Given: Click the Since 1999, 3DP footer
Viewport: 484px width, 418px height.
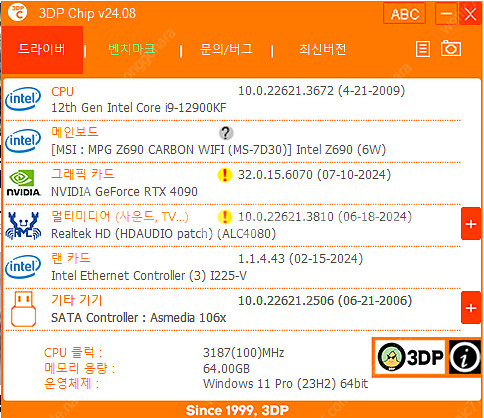Looking at the screenshot, I should [x=237, y=410].
